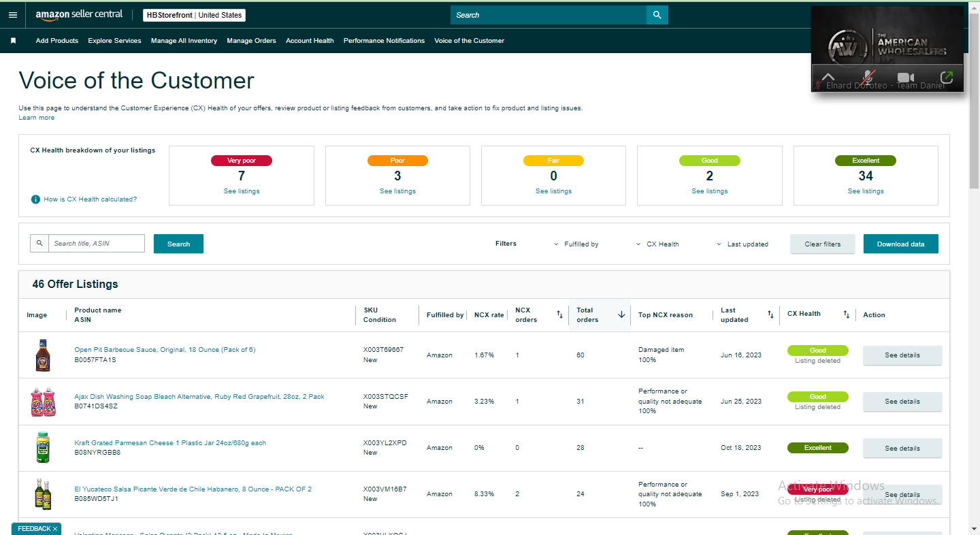The width and height of the screenshot is (980, 535).
Task: Close the Feedback tab with X
Action: [x=55, y=529]
